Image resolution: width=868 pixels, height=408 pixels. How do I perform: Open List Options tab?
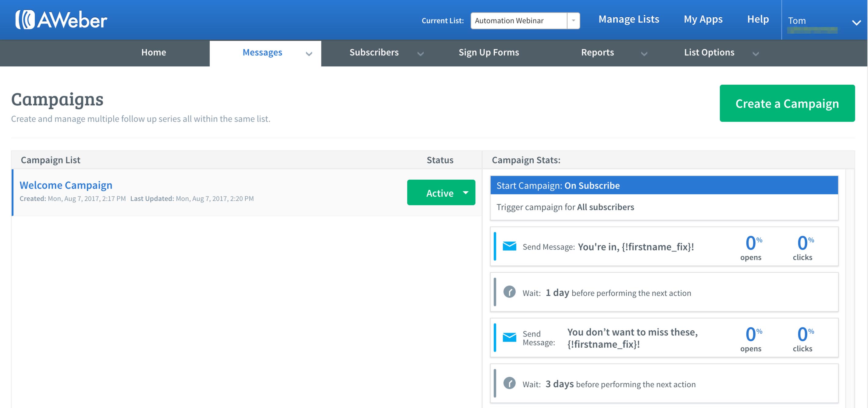(709, 52)
